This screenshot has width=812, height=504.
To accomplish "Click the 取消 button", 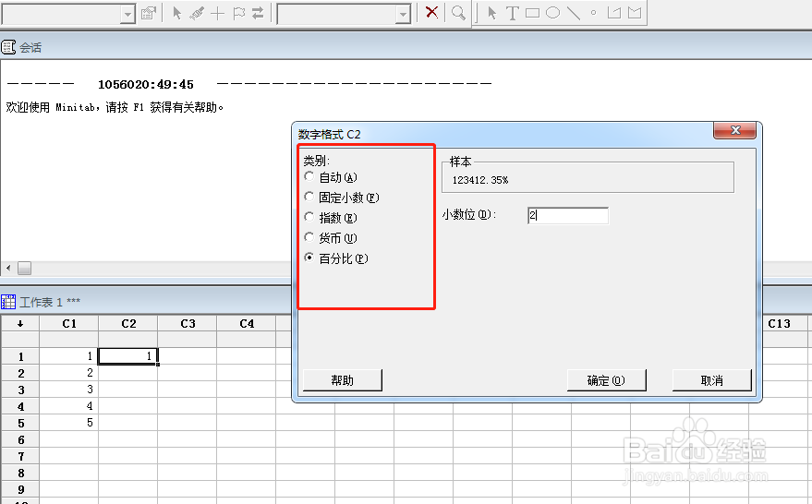I will point(711,380).
